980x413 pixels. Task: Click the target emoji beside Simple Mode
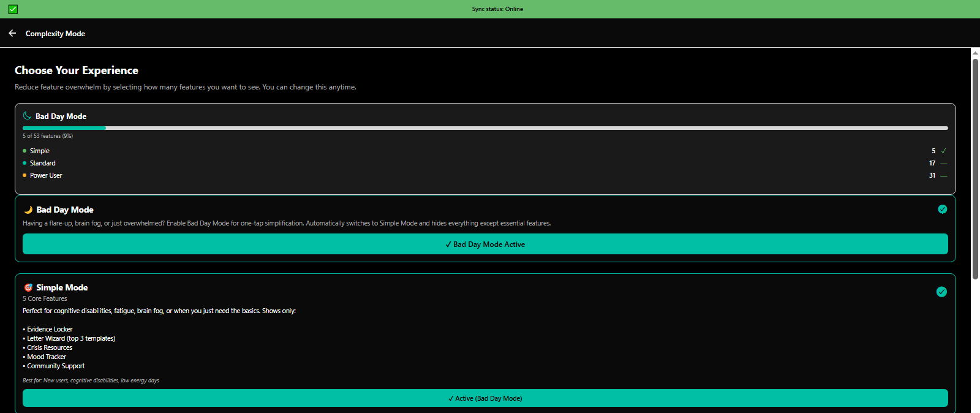pos(28,287)
